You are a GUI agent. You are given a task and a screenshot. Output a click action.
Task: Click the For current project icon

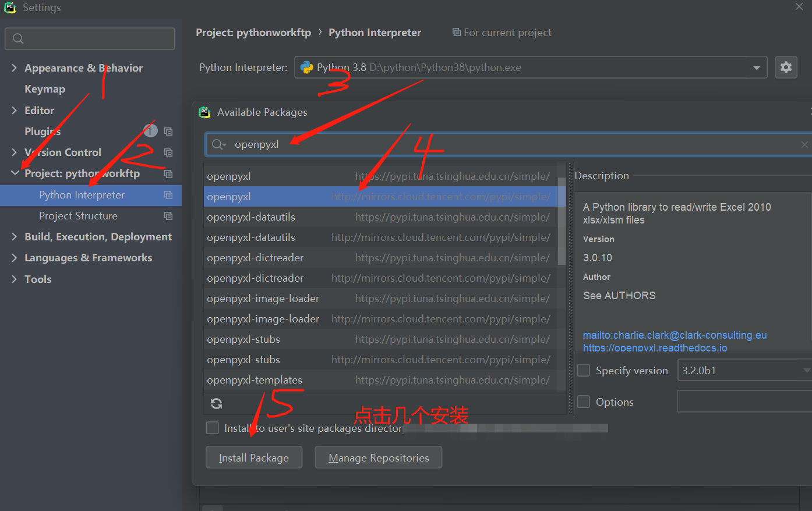pos(457,32)
